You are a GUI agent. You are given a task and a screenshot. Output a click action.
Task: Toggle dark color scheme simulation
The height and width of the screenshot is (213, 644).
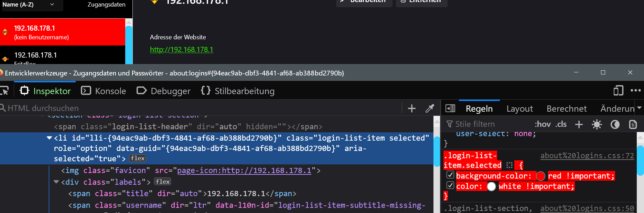click(615, 124)
